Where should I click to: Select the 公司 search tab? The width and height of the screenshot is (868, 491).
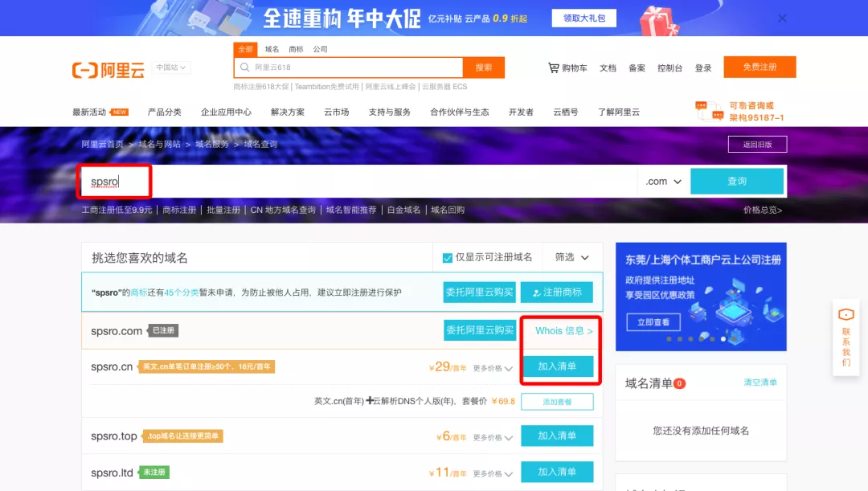click(x=320, y=49)
